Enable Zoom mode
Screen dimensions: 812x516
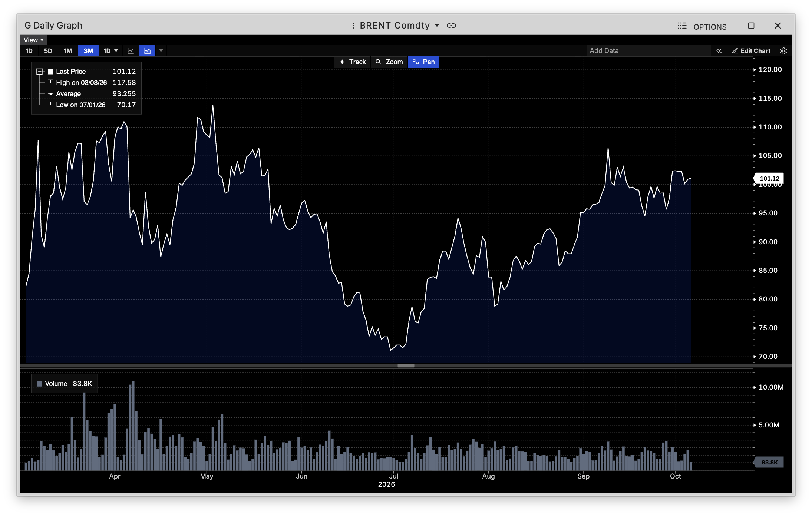389,62
